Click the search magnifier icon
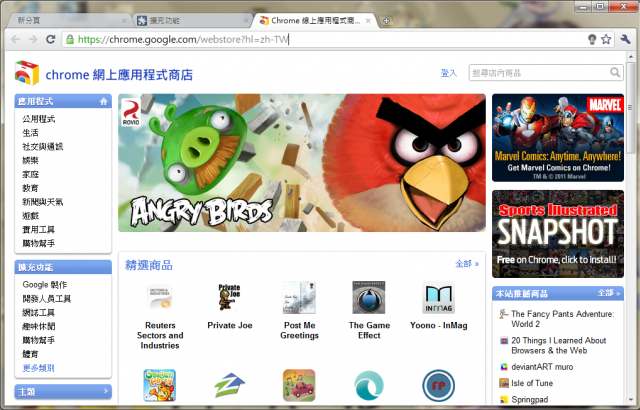Viewport: 640px width, 410px height. [x=615, y=73]
